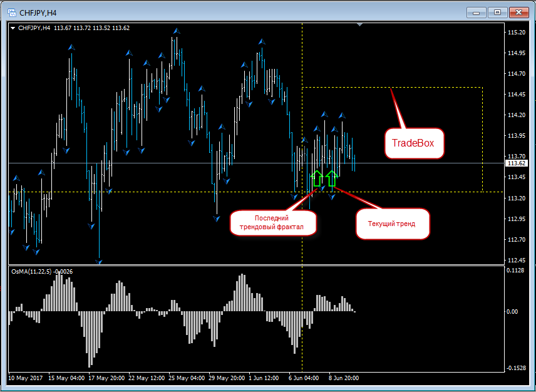The height and width of the screenshot is (392, 536).
Task: Maximize the CHFJPY,H4 chart window
Action: (x=497, y=13)
